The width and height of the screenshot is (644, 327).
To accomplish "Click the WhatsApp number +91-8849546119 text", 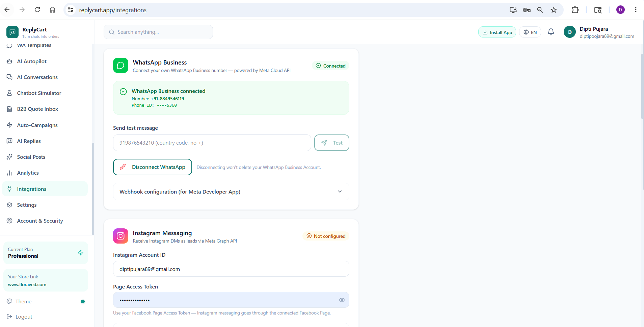I will [x=167, y=99].
